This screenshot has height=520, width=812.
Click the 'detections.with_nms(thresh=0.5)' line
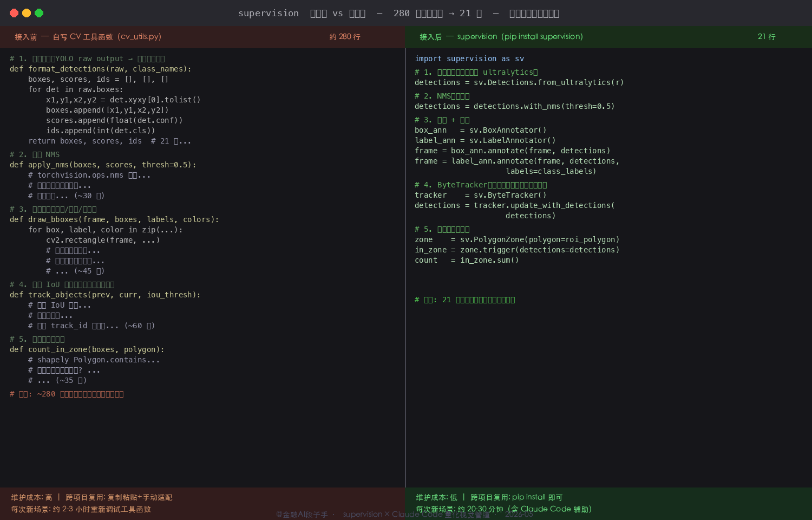tap(515, 106)
